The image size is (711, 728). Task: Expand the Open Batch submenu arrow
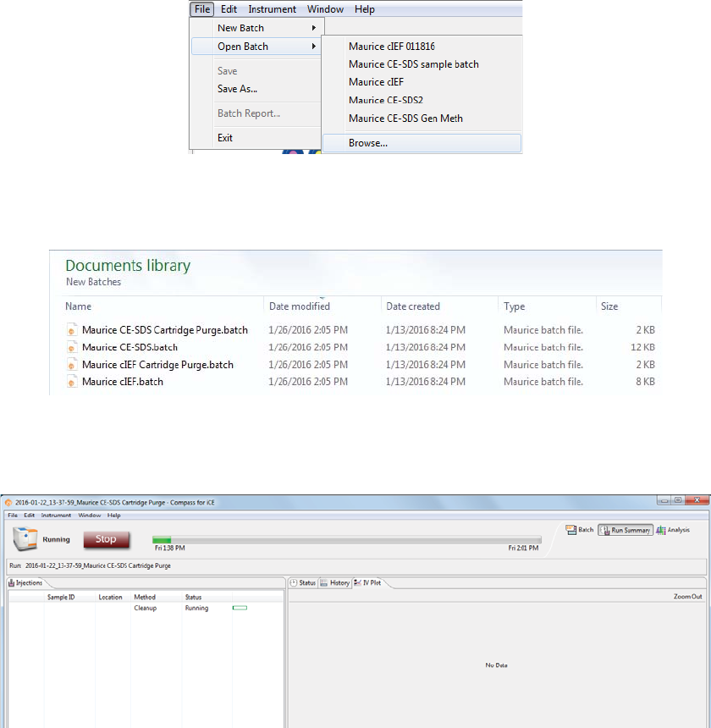pyautogui.click(x=314, y=47)
